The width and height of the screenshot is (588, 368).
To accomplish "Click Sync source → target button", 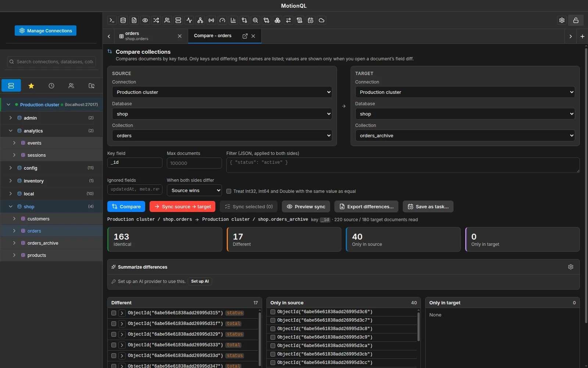I will click(x=182, y=206).
